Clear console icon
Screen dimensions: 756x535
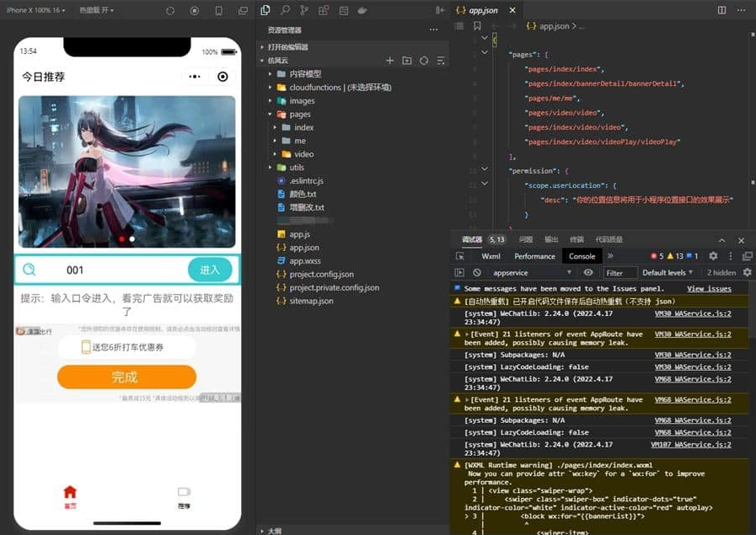pos(477,272)
